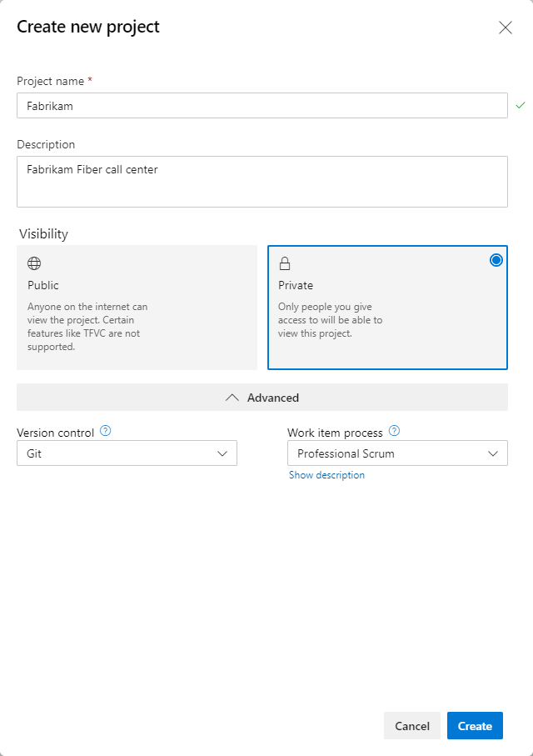Click the Create button

click(x=475, y=726)
